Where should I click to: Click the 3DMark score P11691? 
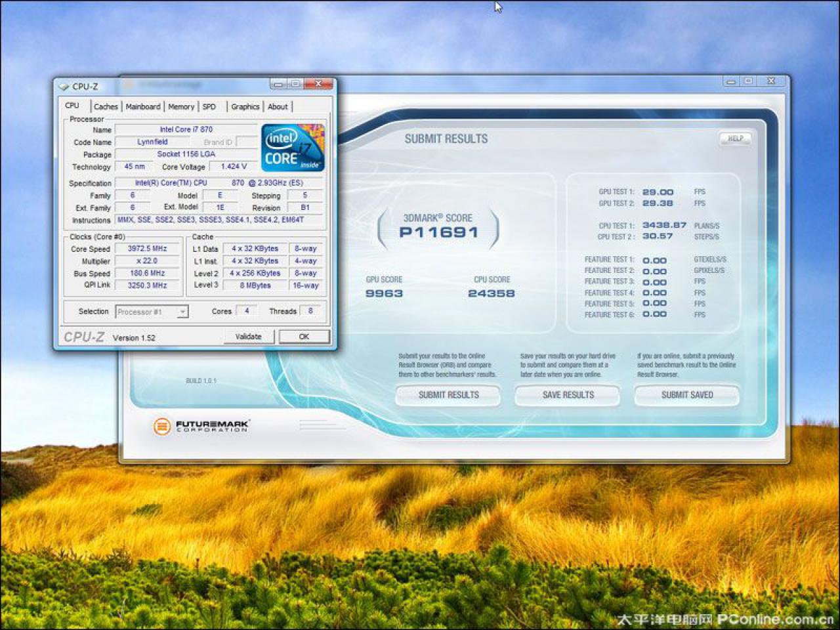pos(439,232)
